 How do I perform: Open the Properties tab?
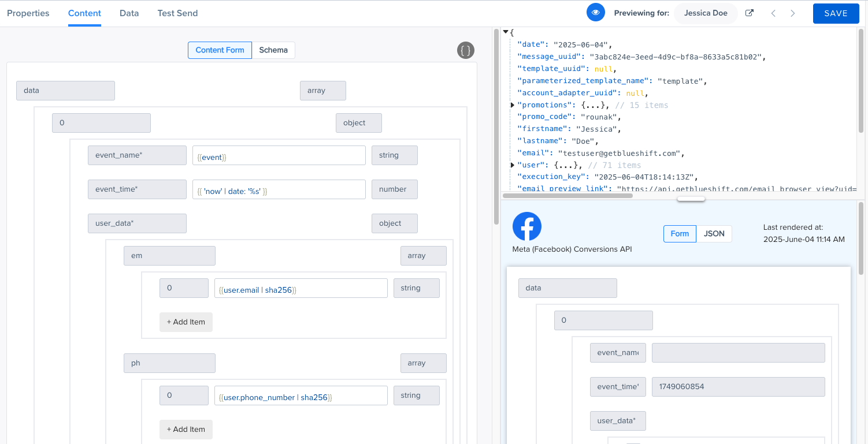tap(28, 13)
